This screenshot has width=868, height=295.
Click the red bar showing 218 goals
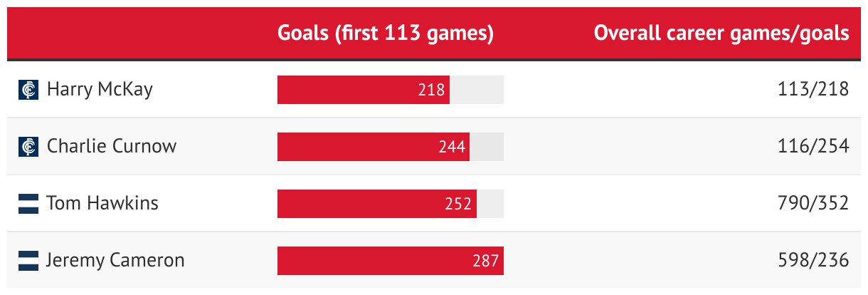364,90
